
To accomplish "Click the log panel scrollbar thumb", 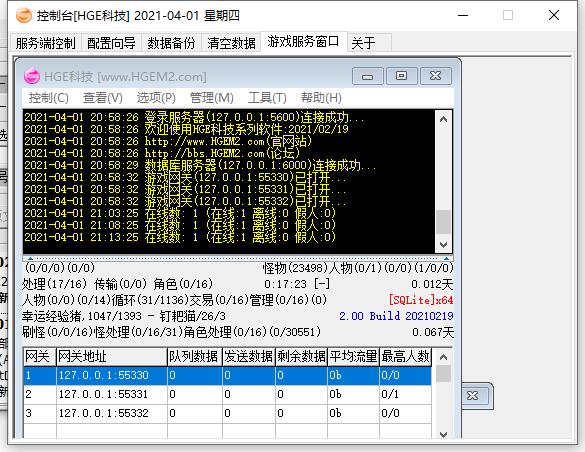I will pos(444,222).
